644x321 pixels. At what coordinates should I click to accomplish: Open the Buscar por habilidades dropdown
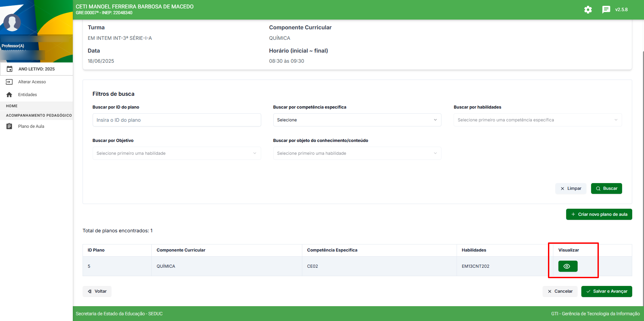[x=537, y=120]
